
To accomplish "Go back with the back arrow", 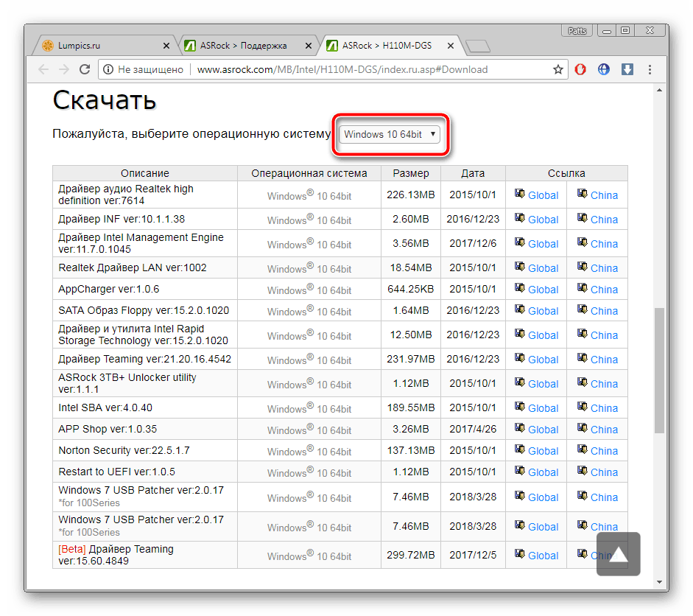I will point(43,69).
